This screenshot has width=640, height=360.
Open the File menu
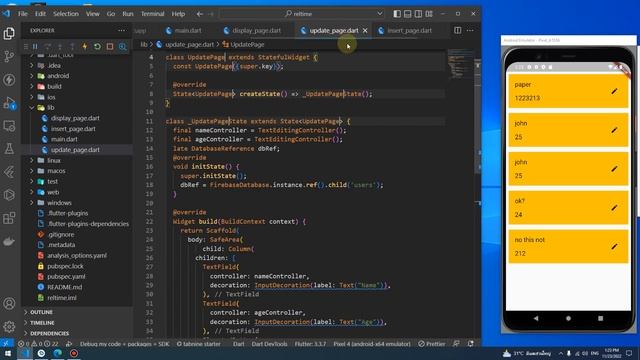coord(23,14)
